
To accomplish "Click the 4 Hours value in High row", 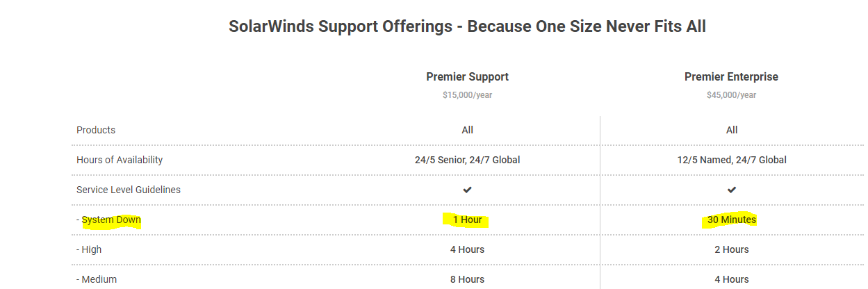I will (468, 249).
